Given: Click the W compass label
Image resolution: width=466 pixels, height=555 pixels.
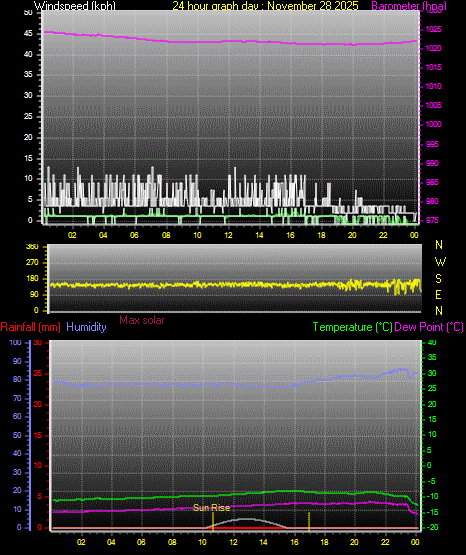Looking at the screenshot, I should coord(440,262).
